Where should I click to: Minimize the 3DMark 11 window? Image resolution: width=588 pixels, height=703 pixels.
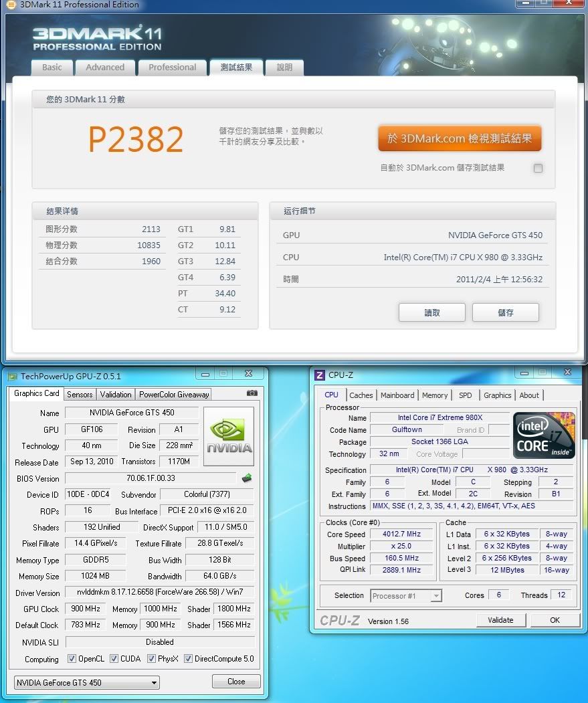[x=525, y=3]
